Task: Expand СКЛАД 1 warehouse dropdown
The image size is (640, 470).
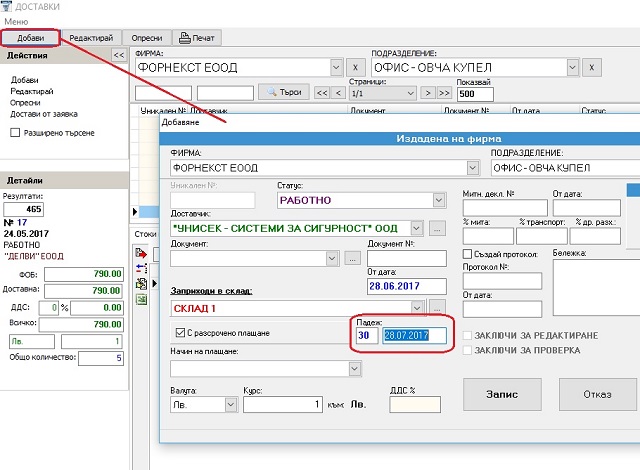Action: tap(416, 308)
